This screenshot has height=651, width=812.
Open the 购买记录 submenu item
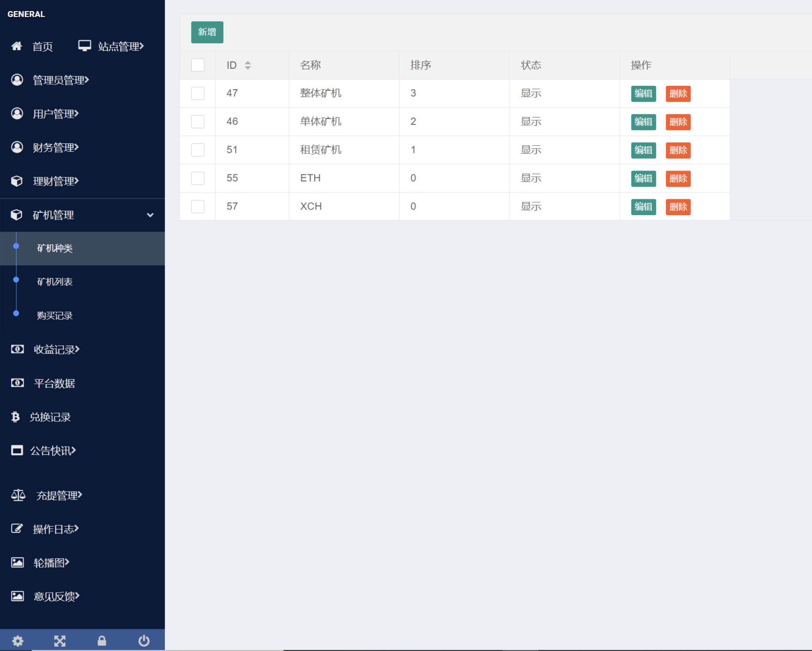pos(55,316)
